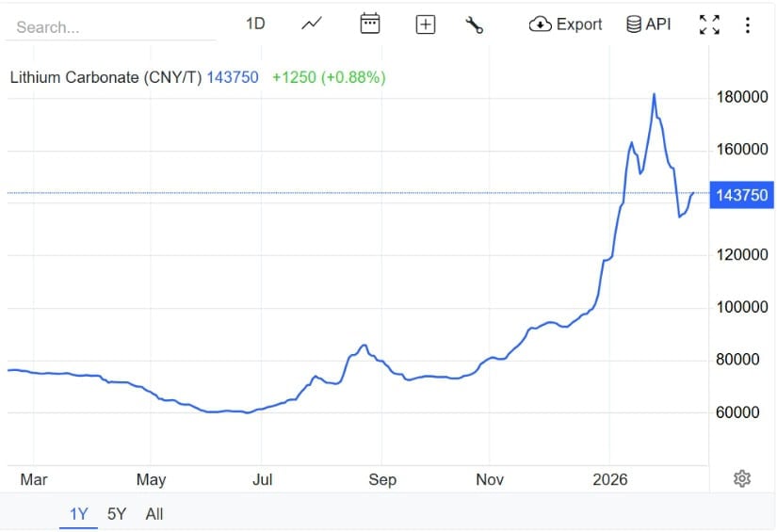Click the Export button label

click(x=579, y=24)
